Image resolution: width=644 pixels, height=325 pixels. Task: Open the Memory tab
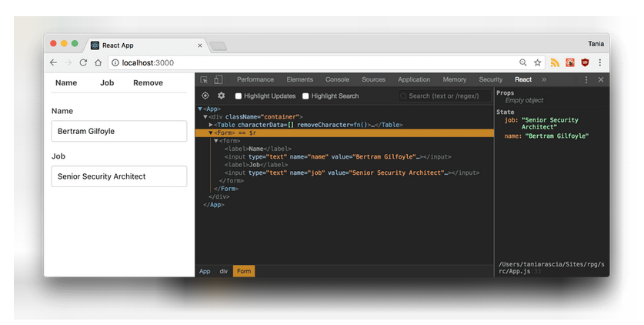click(x=454, y=79)
